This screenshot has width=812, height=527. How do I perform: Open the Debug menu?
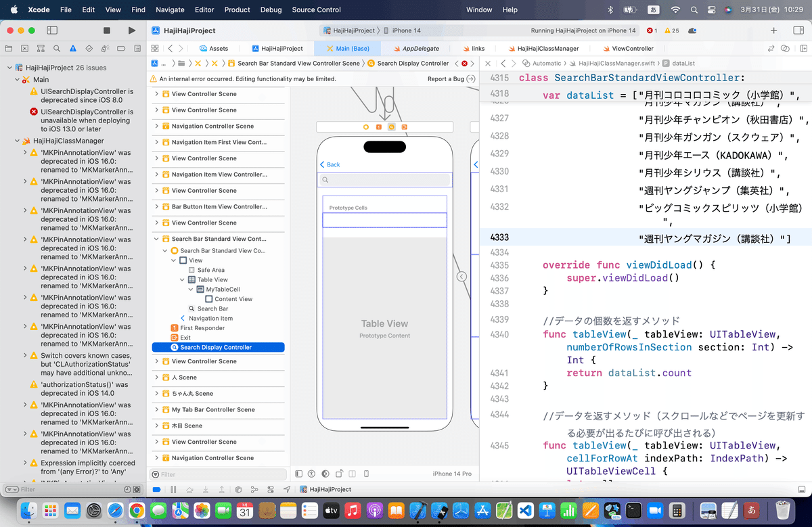tap(271, 9)
